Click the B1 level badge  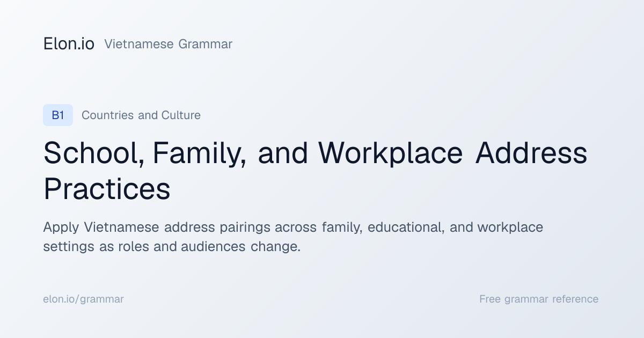coord(58,115)
